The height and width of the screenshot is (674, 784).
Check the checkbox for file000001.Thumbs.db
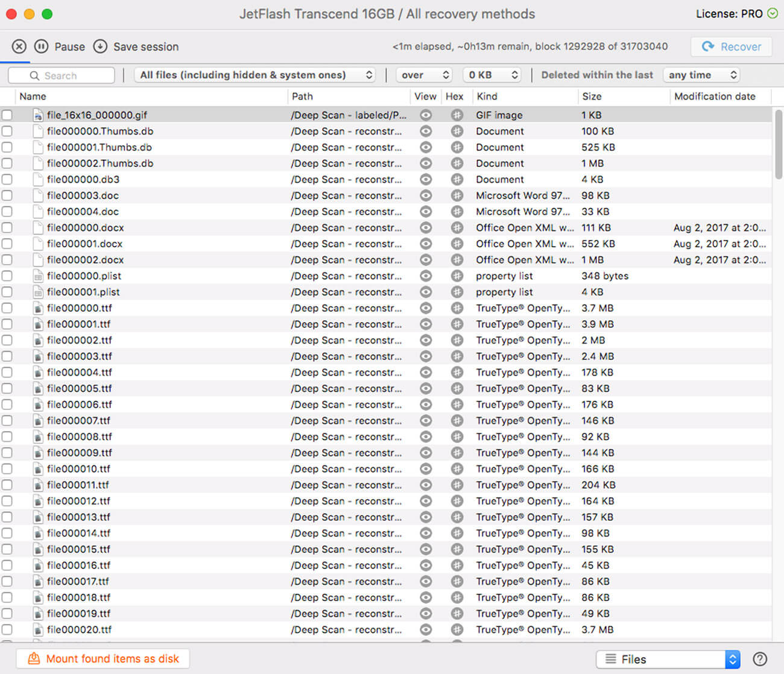[8, 147]
